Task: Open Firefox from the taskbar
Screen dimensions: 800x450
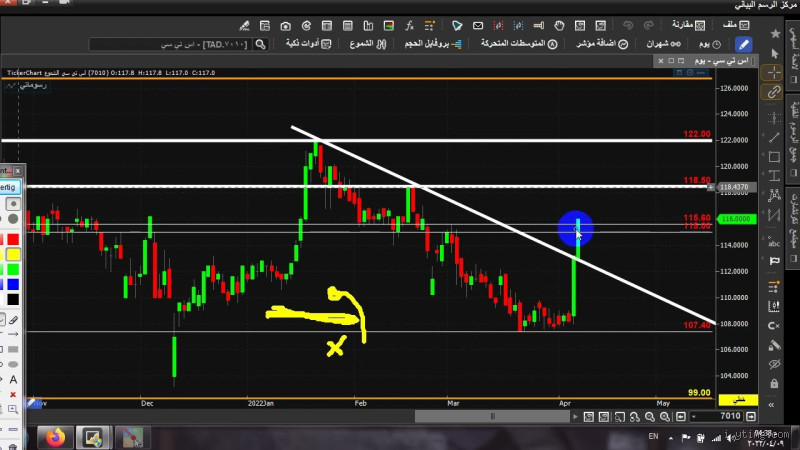Action: (x=56, y=437)
